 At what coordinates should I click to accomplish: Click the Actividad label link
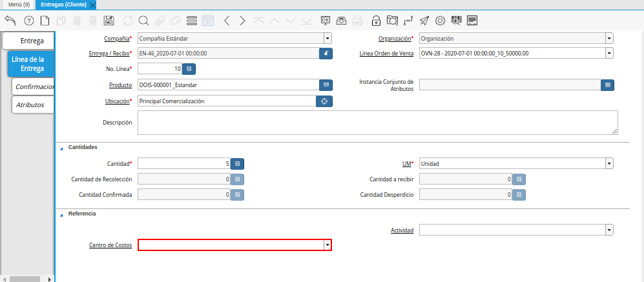tap(402, 230)
